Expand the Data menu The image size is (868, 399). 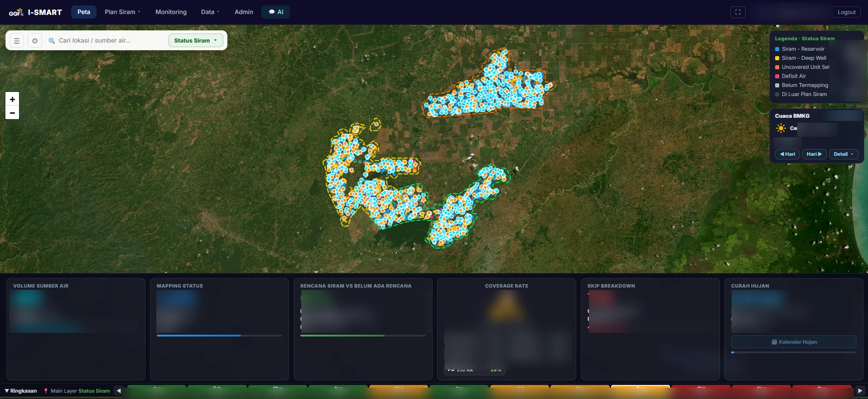tap(210, 12)
